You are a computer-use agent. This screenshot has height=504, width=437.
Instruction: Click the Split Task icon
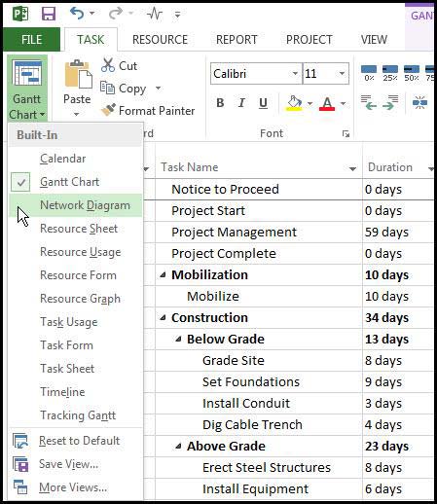coord(419,103)
